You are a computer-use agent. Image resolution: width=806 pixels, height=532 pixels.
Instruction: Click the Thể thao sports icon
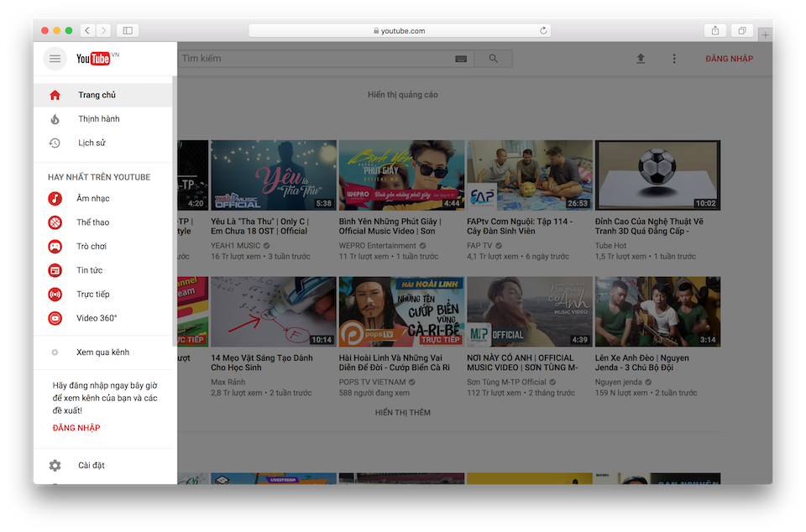55,222
